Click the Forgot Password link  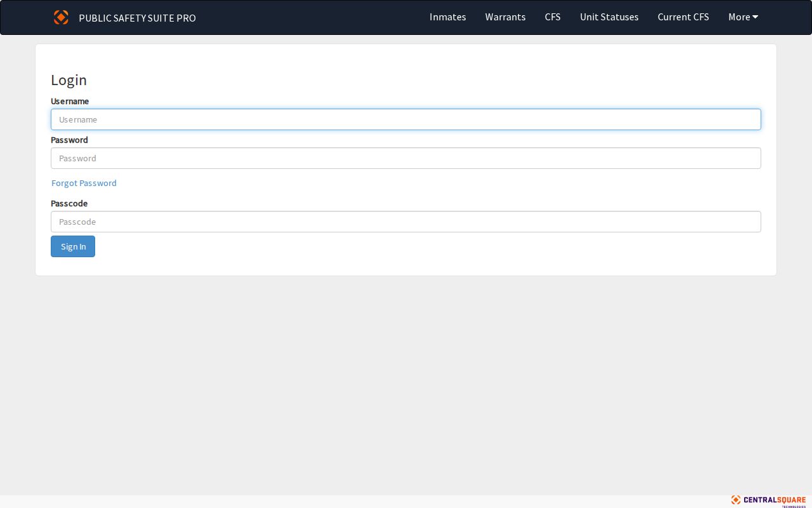click(x=84, y=183)
